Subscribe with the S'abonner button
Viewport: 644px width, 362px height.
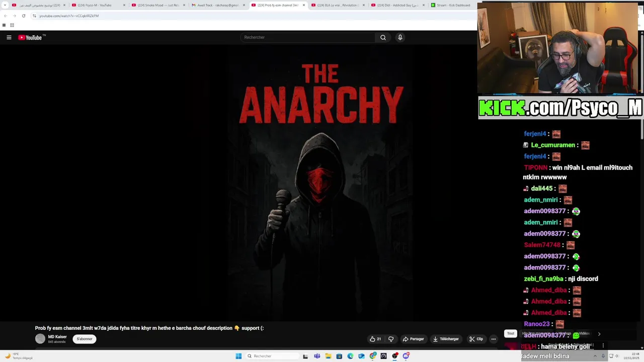pyautogui.click(x=85, y=339)
